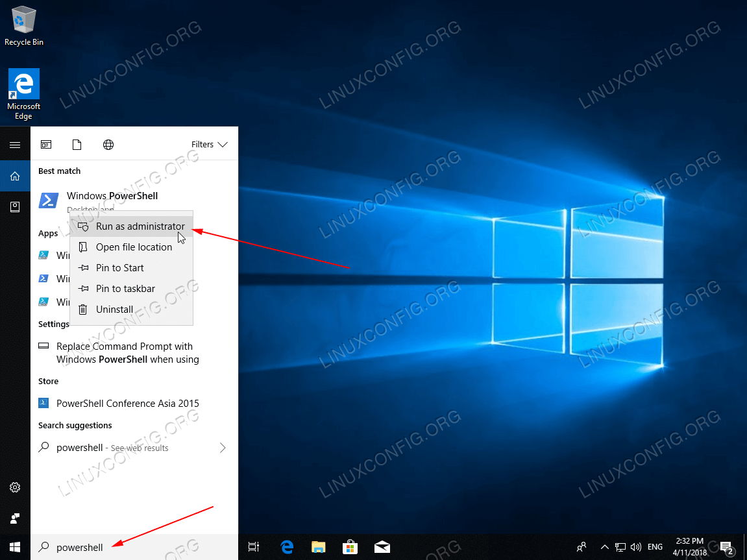747x560 pixels.
Task: Expand the powershell web results arrow
Action: click(x=223, y=448)
